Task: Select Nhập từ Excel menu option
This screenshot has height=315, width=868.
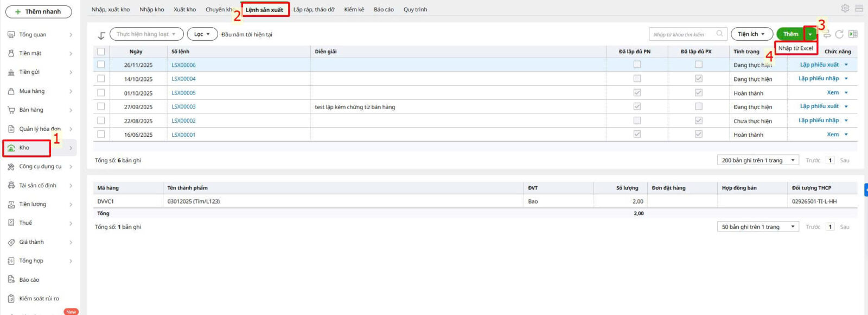Action: click(x=795, y=48)
